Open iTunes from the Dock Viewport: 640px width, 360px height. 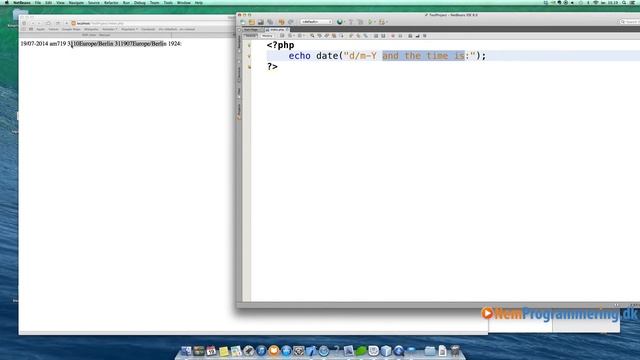tap(261, 351)
